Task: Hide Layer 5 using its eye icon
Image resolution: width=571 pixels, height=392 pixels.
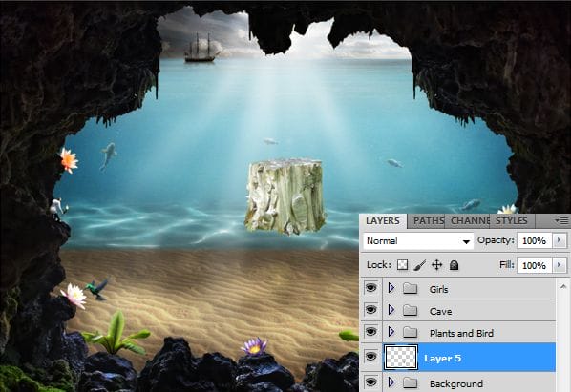Action: coord(370,357)
